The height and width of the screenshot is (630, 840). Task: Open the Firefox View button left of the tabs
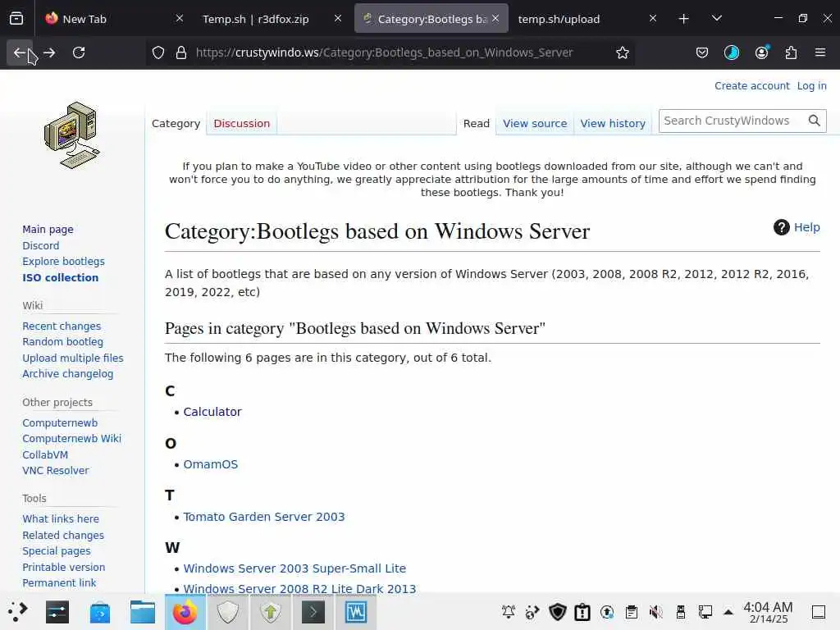pos(16,19)
